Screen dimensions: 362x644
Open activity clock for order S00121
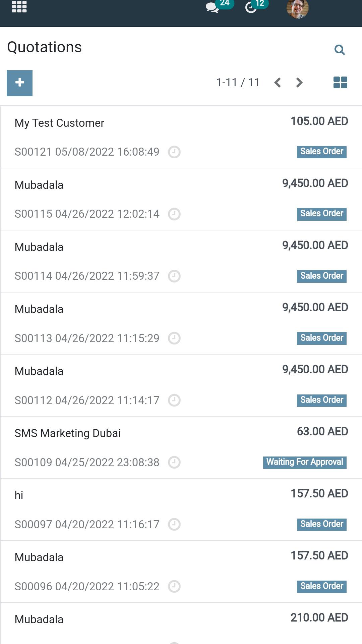point(174,152)
